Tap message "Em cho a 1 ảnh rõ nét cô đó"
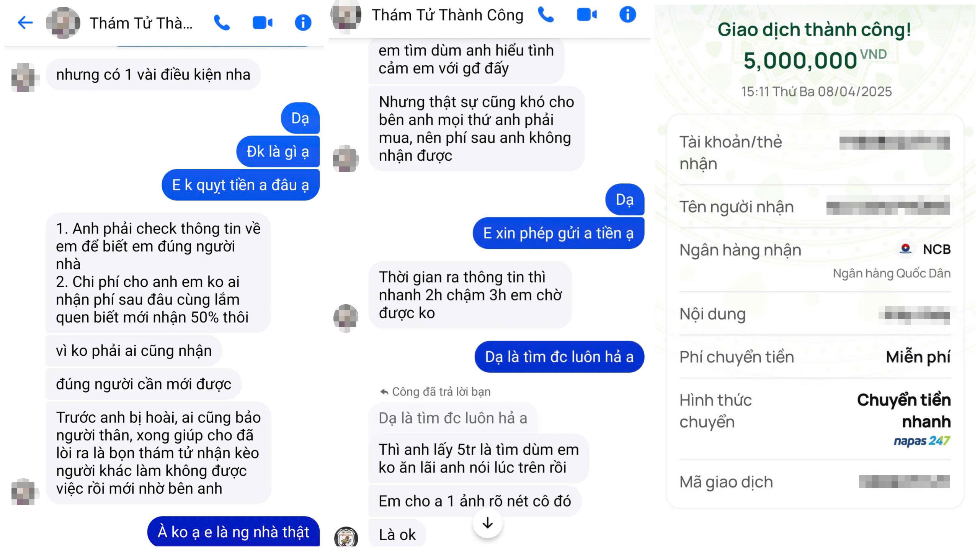The height and width of the screenshot is (551, 980). coord(475,501)
